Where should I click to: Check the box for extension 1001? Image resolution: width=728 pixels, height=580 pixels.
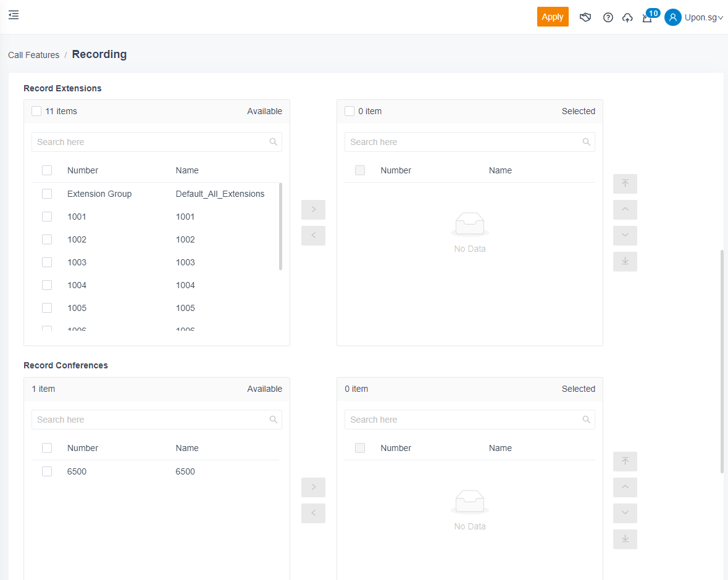[x=47, y=217]
